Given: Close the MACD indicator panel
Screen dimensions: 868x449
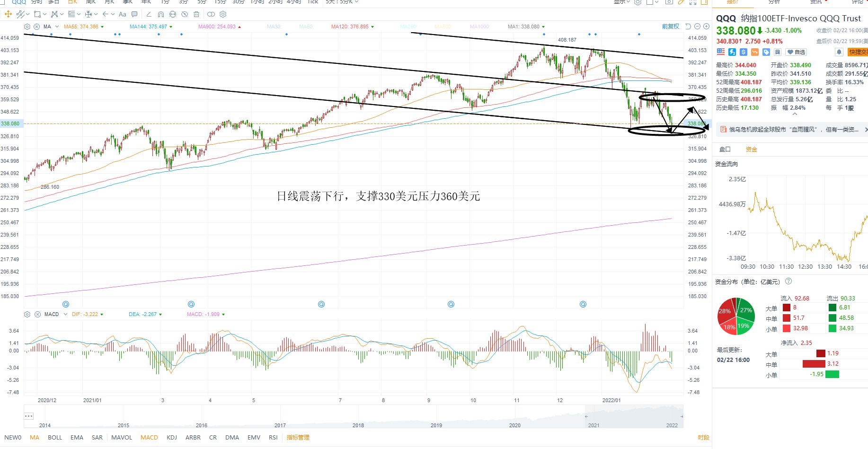Looking at the screenshot, I should pos(37,314).
